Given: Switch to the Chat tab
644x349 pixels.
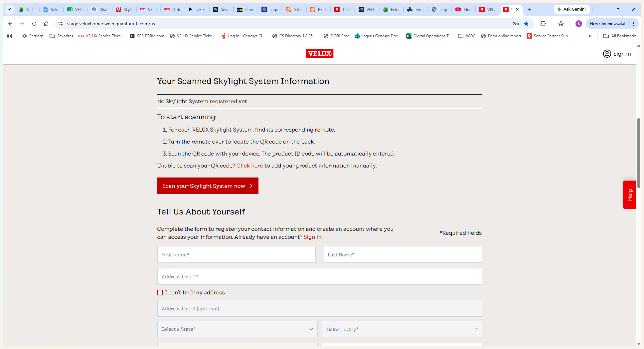Looking at the screenshot, I should point(100,9).
